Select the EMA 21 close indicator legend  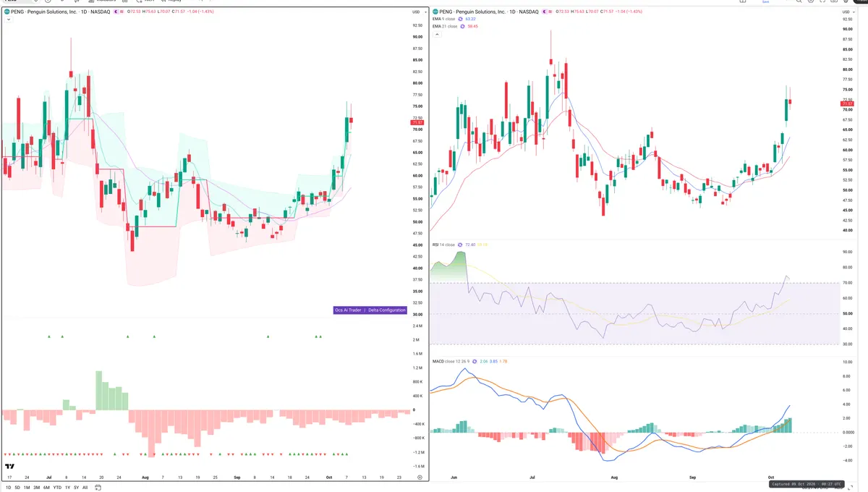point(444,26)
